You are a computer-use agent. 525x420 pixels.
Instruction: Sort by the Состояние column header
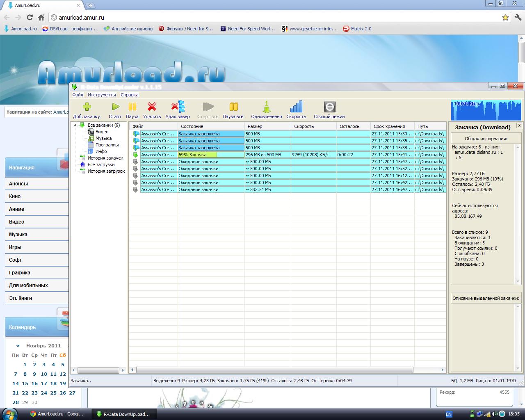click(211, 126)
